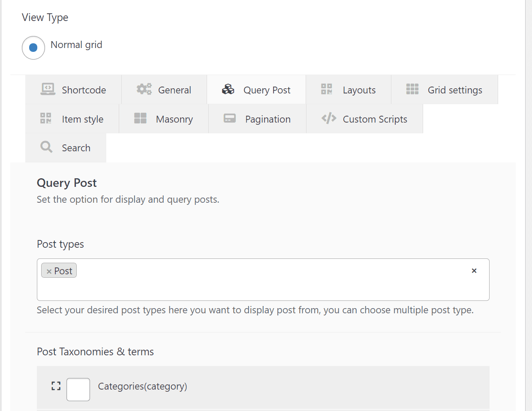Click the Search magnifier icon
The height and width of the screenshot is (411, 532).
[46, 147]
